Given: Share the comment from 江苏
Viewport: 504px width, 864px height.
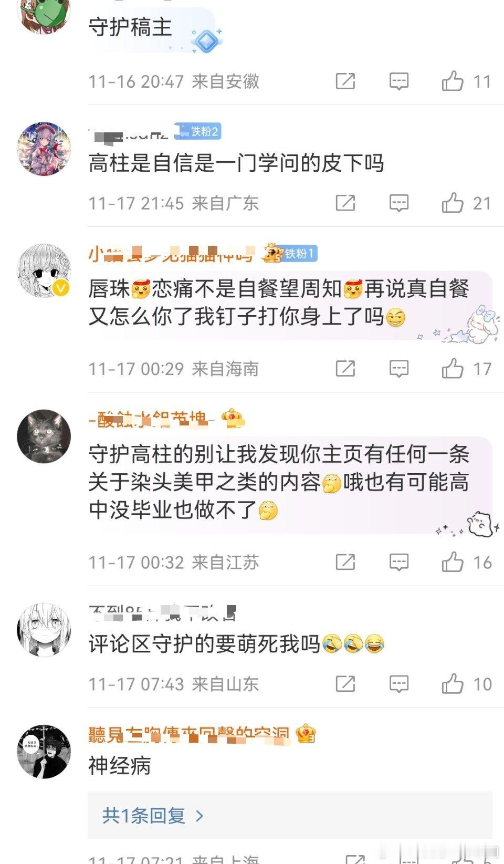Looking at the screenshot, I should click(345, 562).
